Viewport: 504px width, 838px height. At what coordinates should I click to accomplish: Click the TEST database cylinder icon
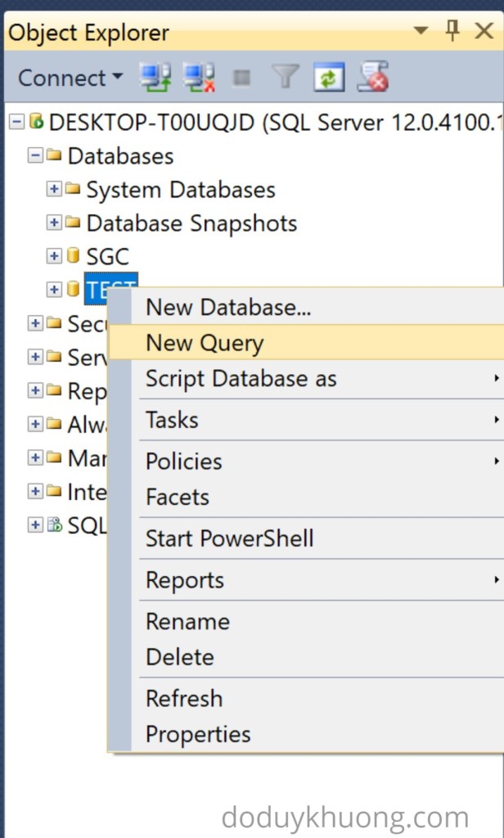73,289
